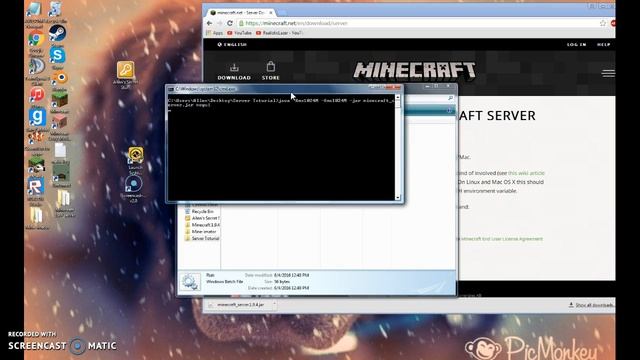Open the Garry's Mod blue g icon
Image resolution: width=640 pixels, height=360 pixels.
[x=37, y=117]
